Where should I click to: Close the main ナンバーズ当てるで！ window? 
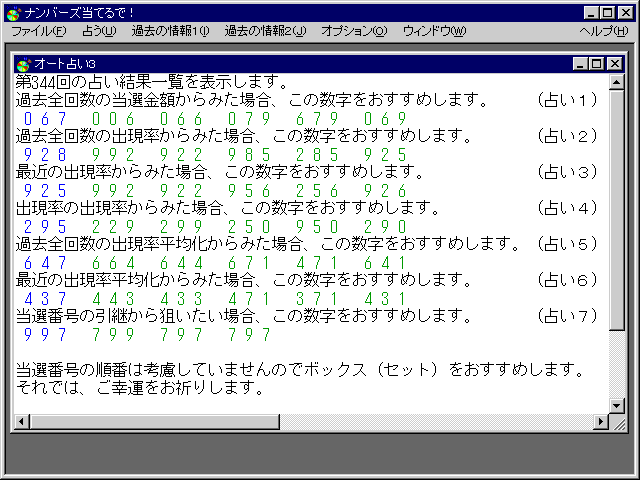(x=626, y=13)
